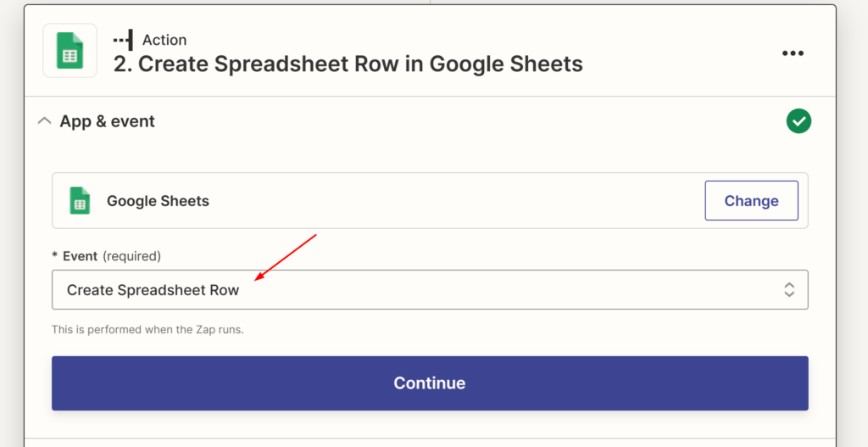Click the helper text about Zap runs

[x=147, y=329]
